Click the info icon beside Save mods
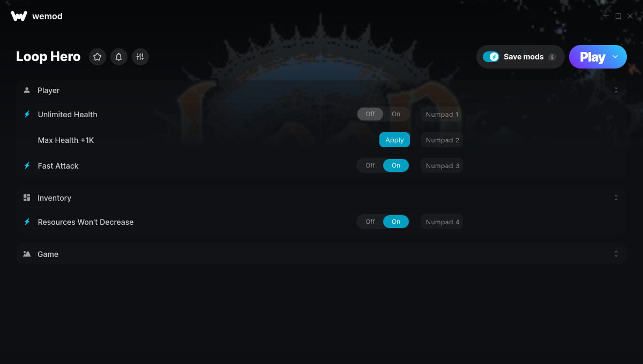643x364 pixels. click(x=552, y=57)
